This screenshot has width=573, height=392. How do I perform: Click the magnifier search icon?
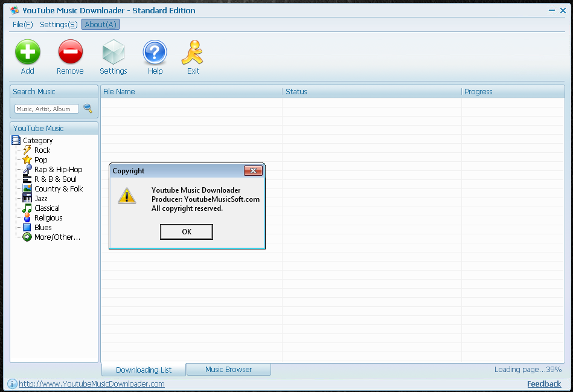(x=88, y=108)
